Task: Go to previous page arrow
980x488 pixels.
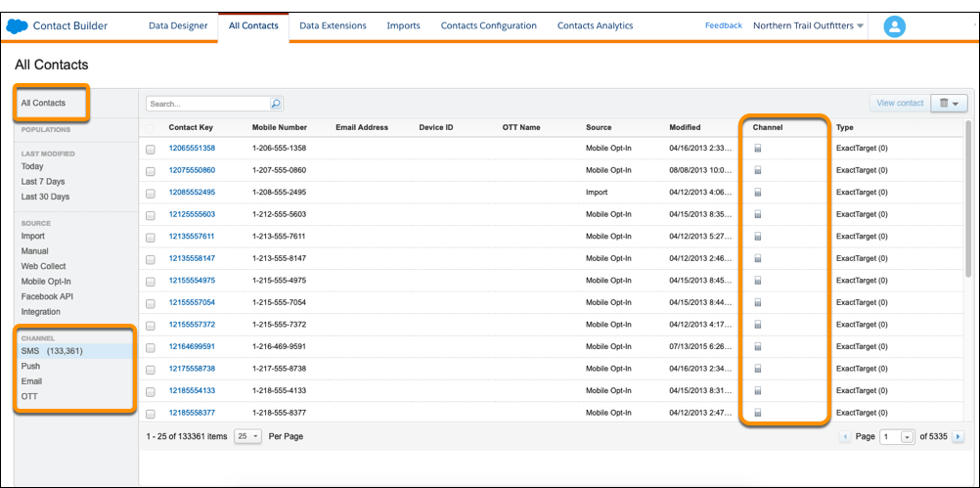Action: pyautogui.click(x=846, y=437)
